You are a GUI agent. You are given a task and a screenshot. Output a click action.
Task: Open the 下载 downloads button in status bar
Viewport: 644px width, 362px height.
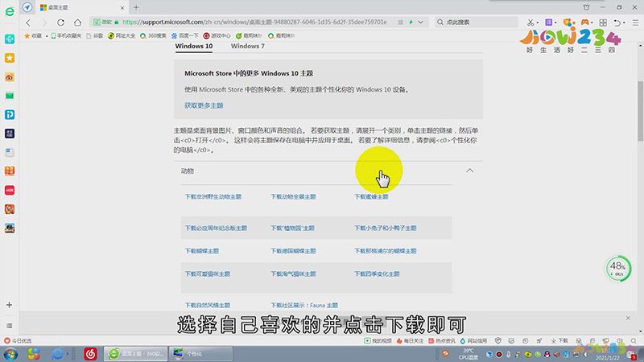559,340
